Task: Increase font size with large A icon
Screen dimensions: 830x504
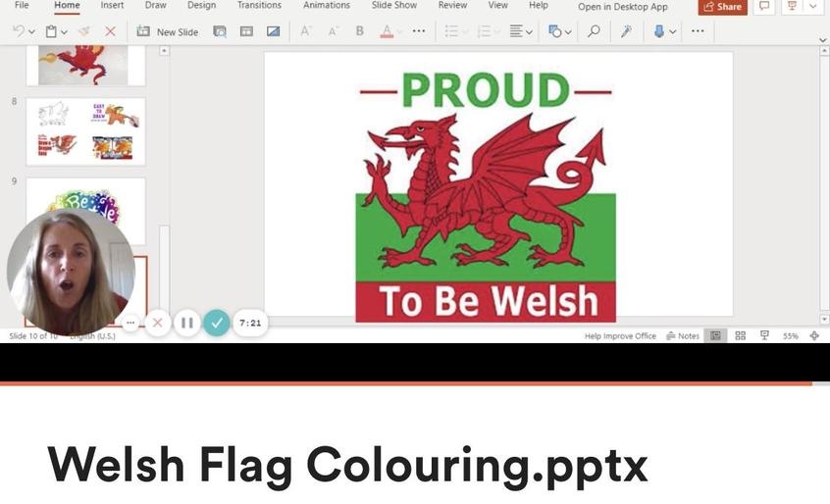Action: 305,31
